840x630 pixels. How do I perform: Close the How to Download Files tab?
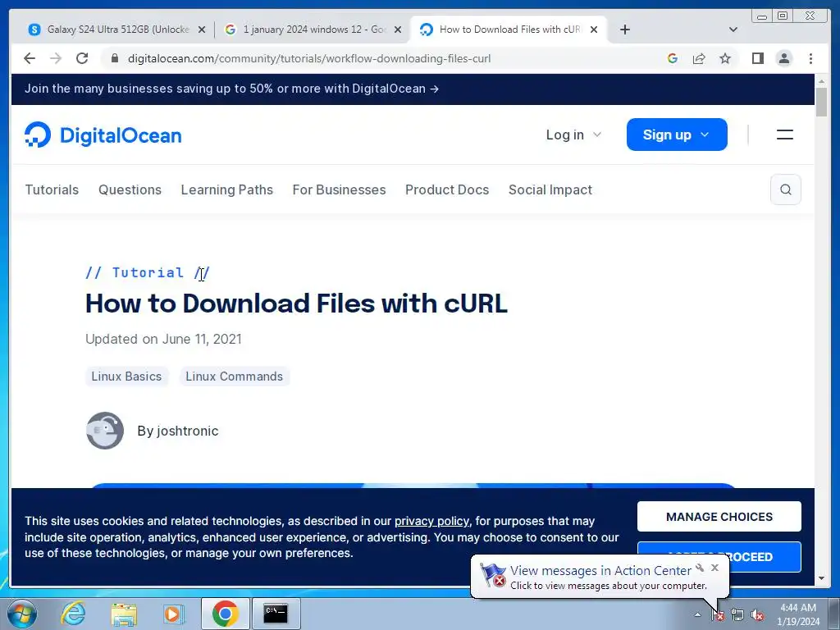coord(594,30)
